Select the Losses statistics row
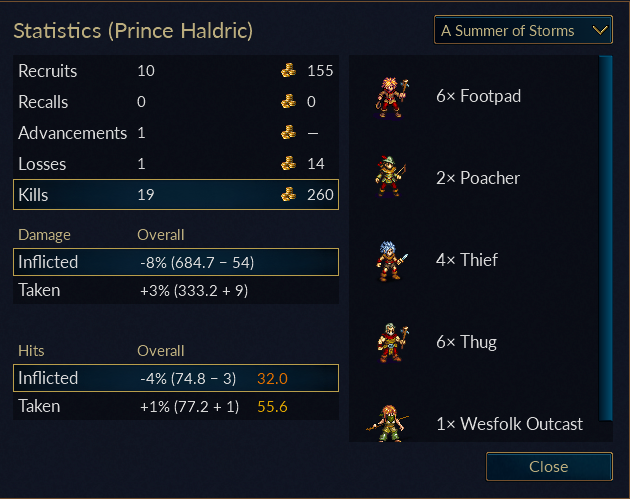This screenshot has height=499, width=630. point(176,164)
